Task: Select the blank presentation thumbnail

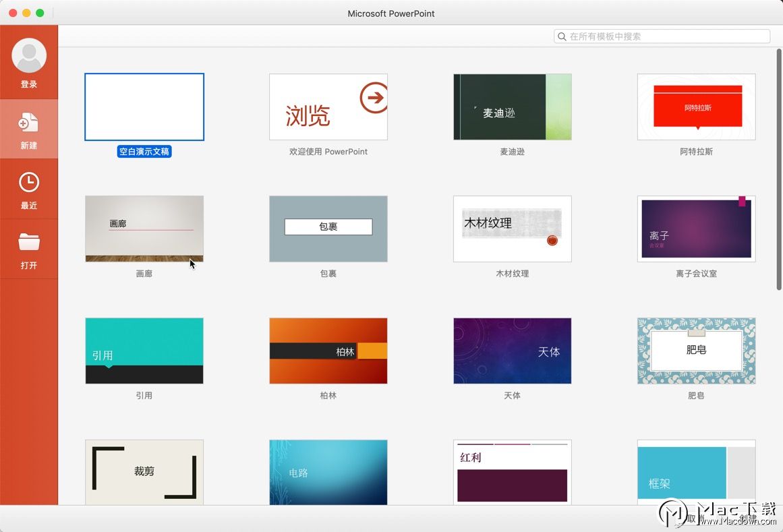Action: [144, 107]
